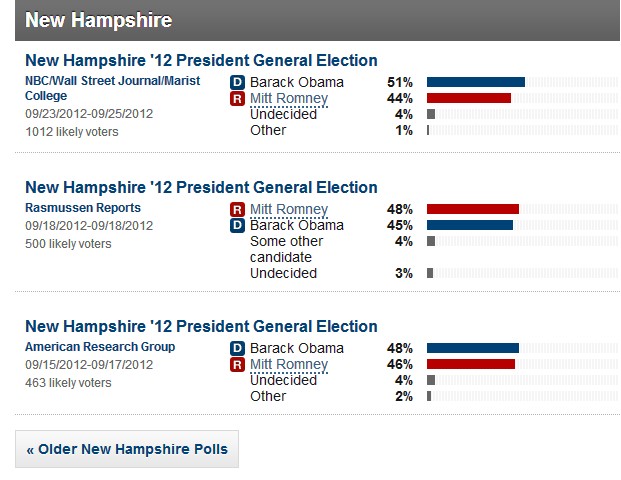Open the first New Hampshire '12 President General Election title

tap(201, 61)
